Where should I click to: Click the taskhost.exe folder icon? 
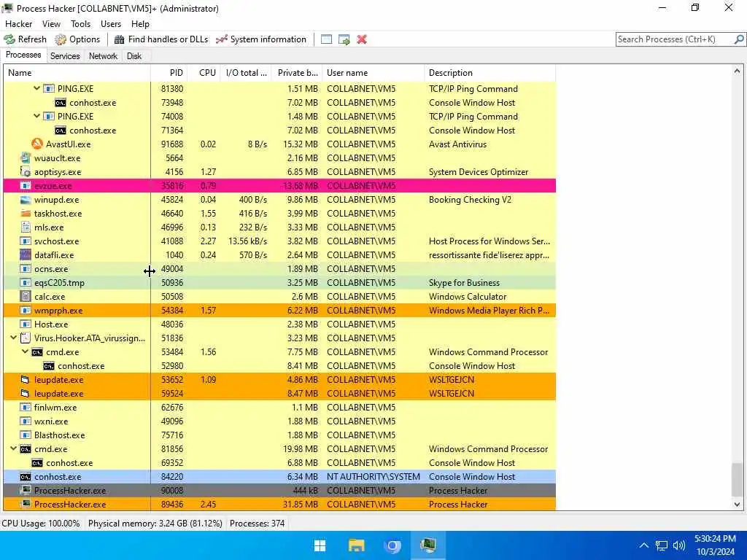point(26,214)
